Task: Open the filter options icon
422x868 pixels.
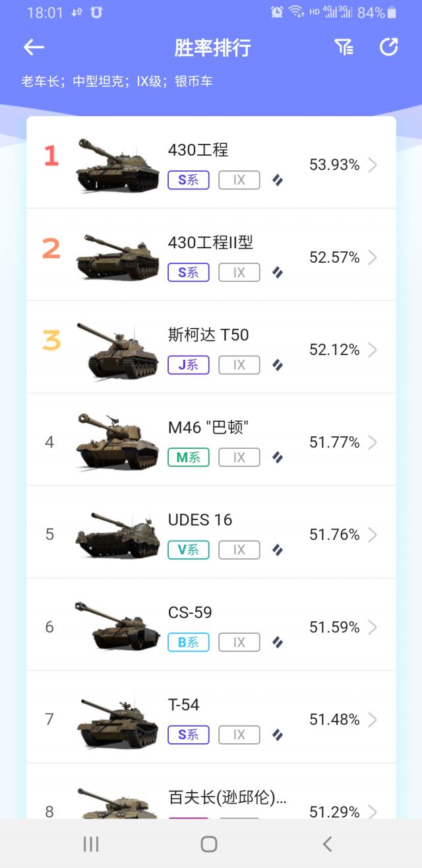Action: click(344, 48)
